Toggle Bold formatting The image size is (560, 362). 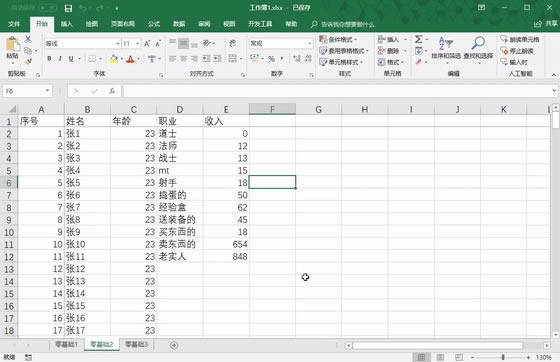point(49,59)
